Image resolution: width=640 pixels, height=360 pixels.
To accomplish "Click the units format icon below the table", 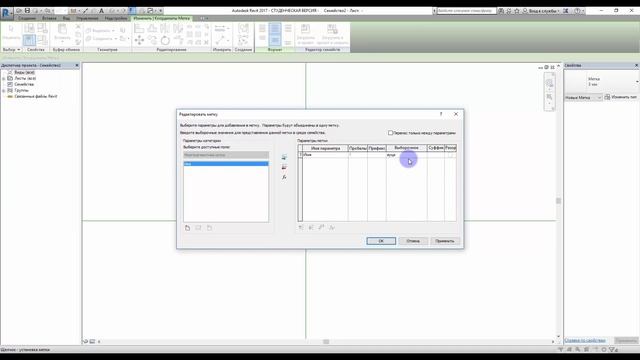I will [321, 227].
